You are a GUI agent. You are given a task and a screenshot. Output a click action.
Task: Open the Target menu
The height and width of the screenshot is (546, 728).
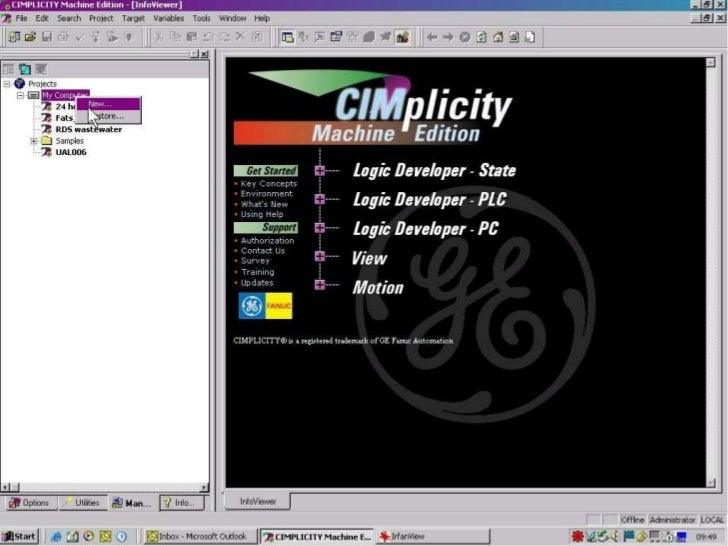click(x=133, y=18)
